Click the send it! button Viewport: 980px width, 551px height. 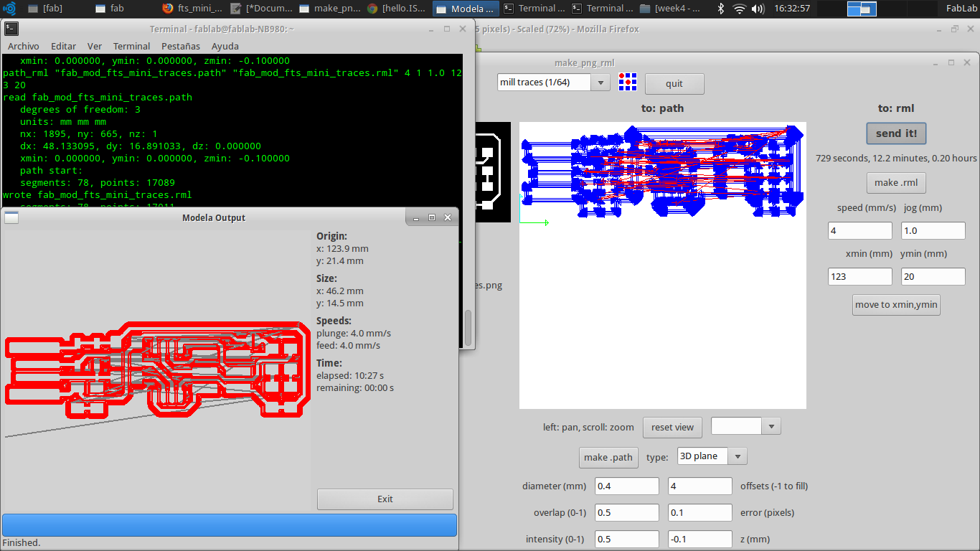896,133
